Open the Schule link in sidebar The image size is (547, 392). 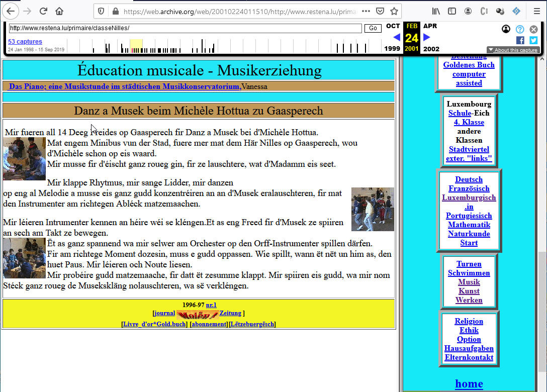click(x=460, y=113)
